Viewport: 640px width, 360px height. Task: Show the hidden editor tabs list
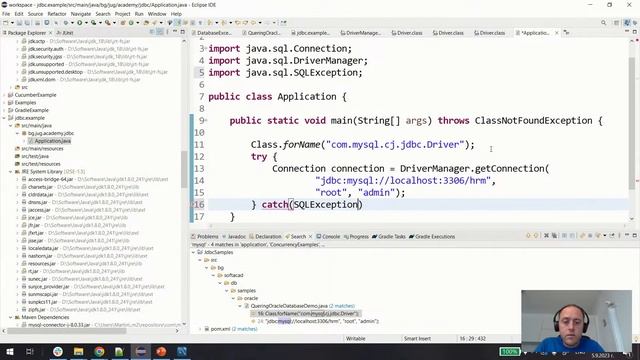567,32
